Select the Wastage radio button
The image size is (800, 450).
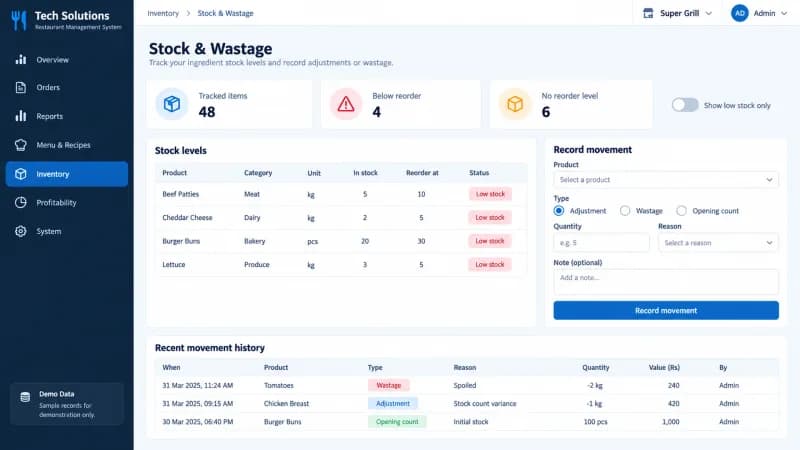pos(625,211)
